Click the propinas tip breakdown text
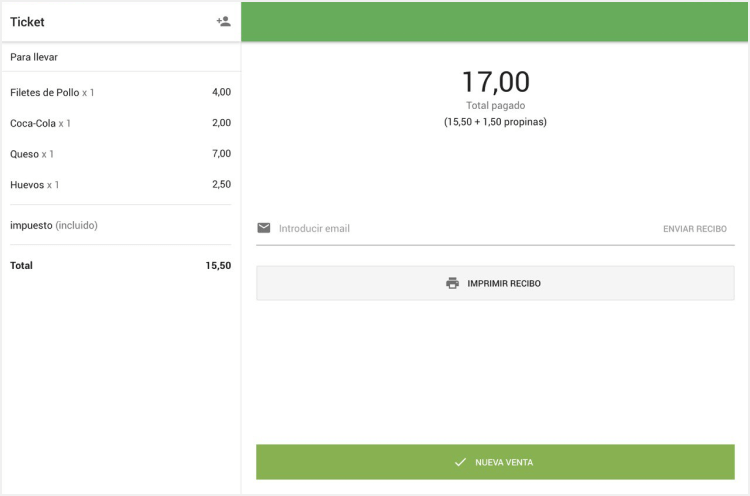This screenshot has height=496, width=750. tap(495, 122)
